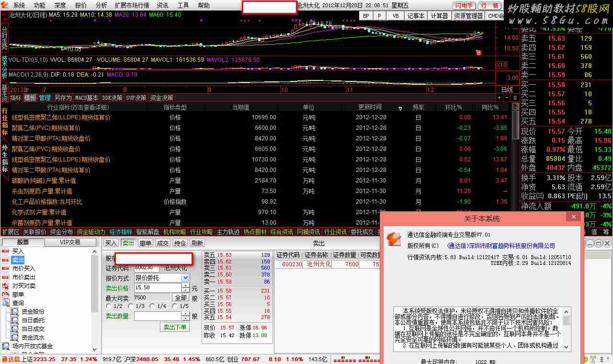The height and width of the screenshot is (364, 613).
Task: Open the 资源管理器 shortcut button
Action: [x=469, y=16]
